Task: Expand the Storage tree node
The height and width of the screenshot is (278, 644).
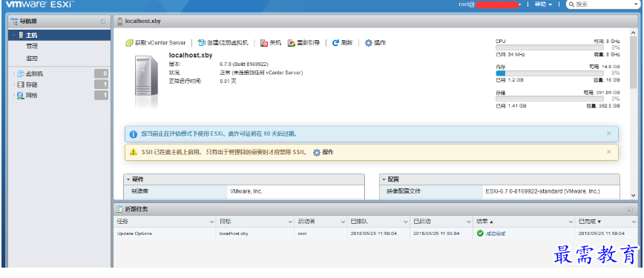Action: click(x=14, y=85)
